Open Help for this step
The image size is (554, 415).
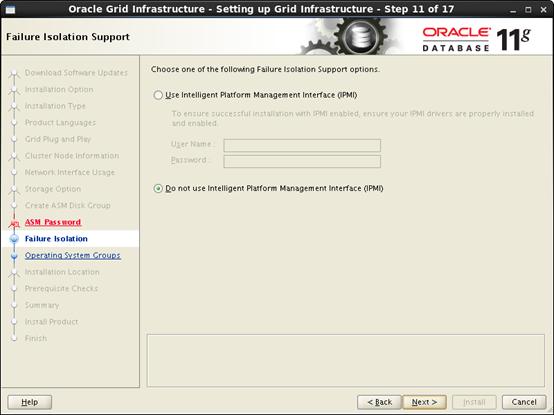(30, 402)
